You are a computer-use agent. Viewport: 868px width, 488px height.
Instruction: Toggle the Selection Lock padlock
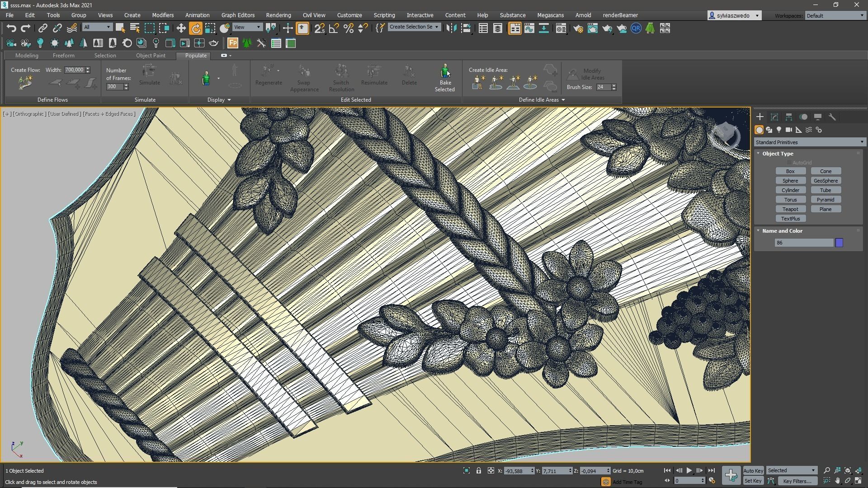coord(478,471)
